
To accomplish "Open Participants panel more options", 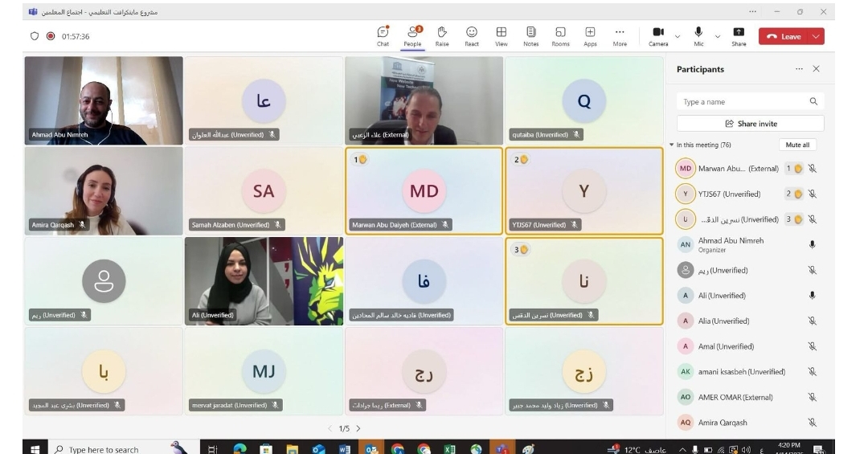I will coord(799,69).
